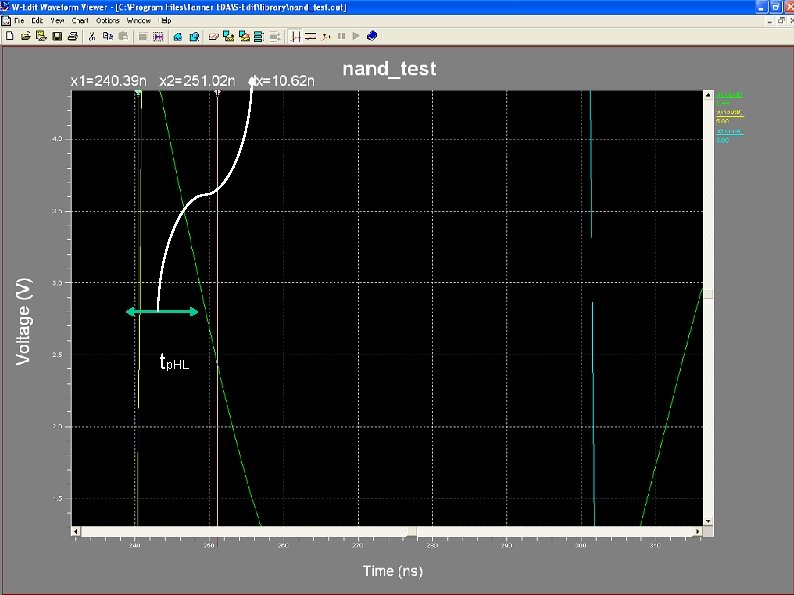
Task: Click the Save floppy disk icon
Action: 57,36
